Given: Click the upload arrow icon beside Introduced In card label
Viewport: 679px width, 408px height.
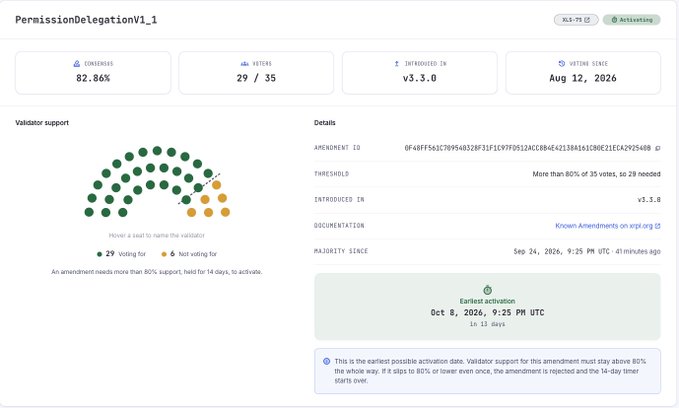Looking at the screenshot, I should tap(397, 64).
